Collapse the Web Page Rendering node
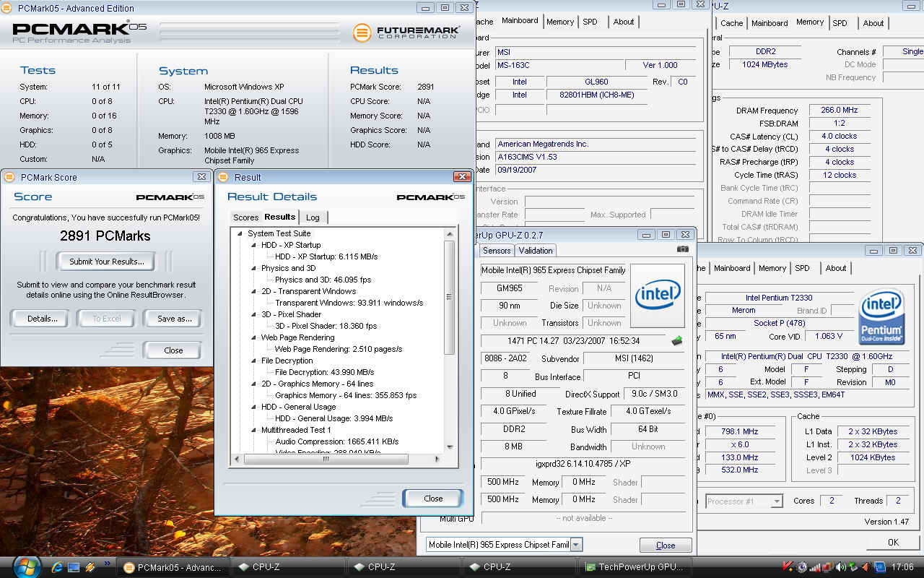 pyautogui.click(x=254, y=337)
